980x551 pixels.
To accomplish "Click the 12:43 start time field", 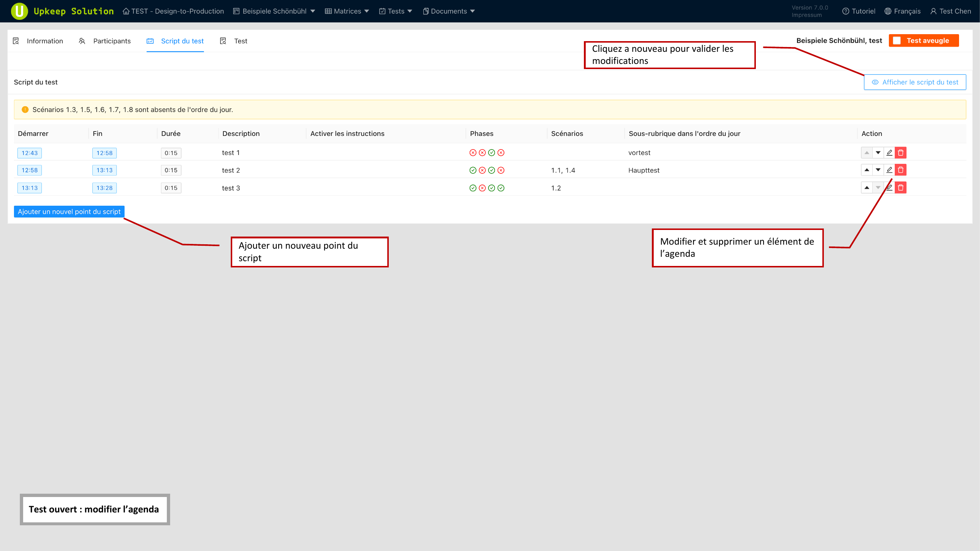I will tap(29, 153).
